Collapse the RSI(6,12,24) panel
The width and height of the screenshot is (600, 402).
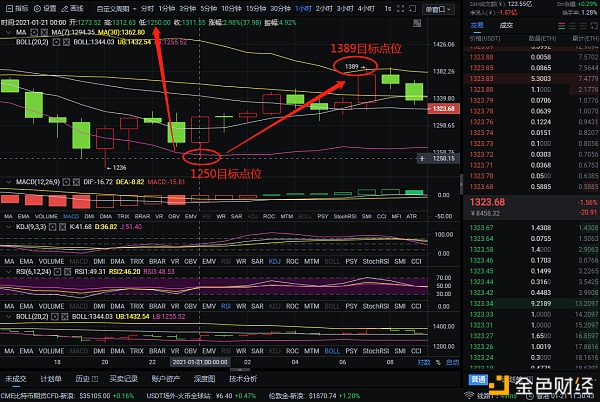8,272
